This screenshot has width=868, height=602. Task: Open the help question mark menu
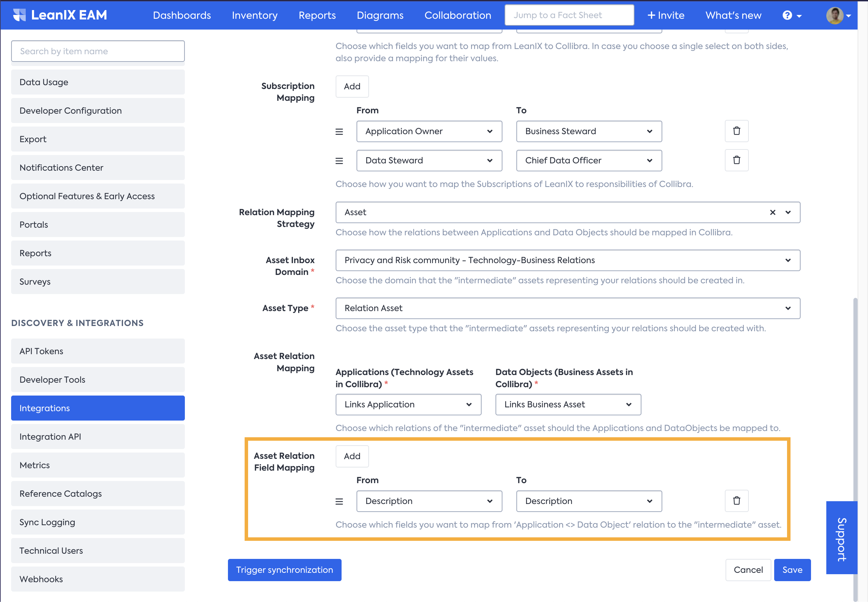[792, 15]
